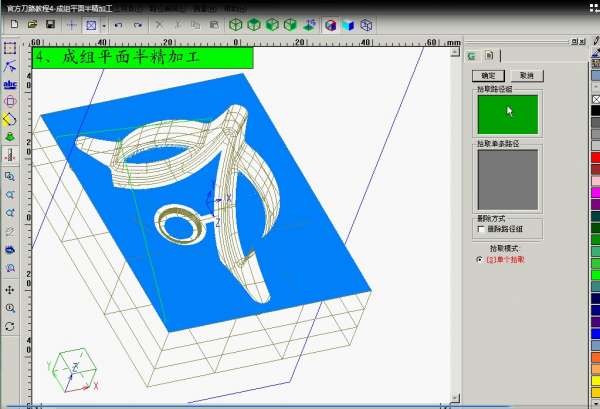Enable the 删除路径组 checkbox
This screenshot has height=409, width=600.
481,229
